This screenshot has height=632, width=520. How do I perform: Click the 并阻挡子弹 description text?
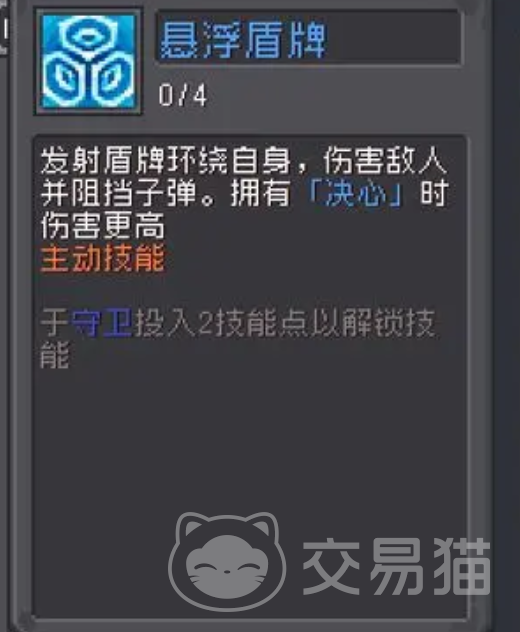[x=119, y=193]
